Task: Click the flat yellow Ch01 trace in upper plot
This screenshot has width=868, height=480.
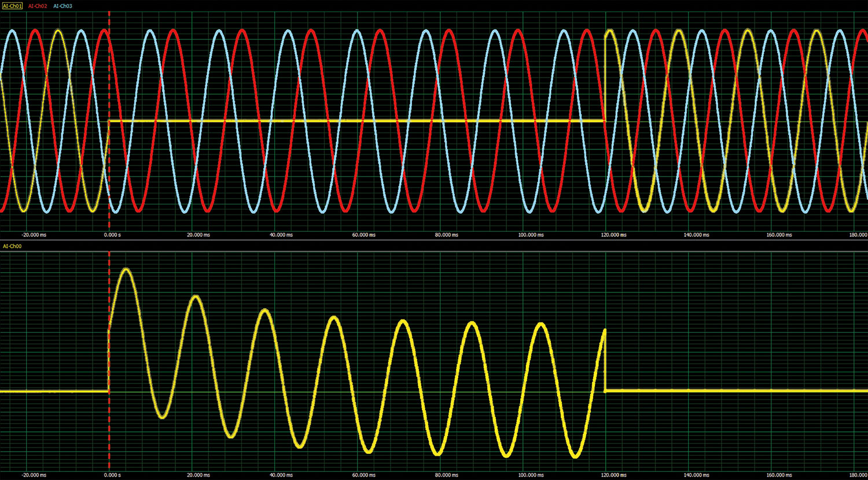Action: (359, 121)
